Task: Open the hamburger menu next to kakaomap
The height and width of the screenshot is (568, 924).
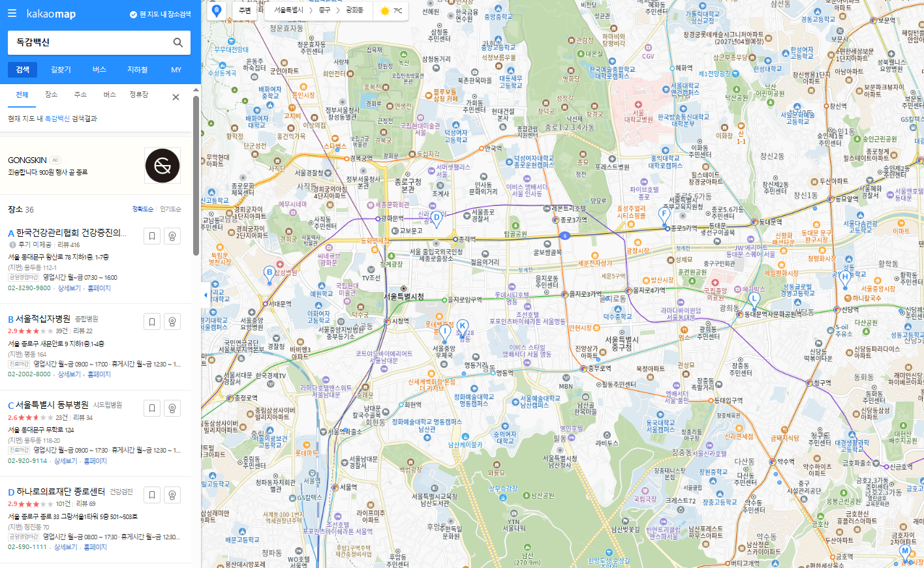Action: pos(12,13)
